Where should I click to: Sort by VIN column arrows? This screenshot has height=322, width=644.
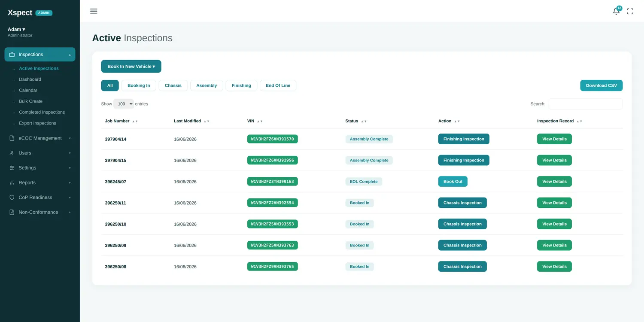[x=260, y=122]
